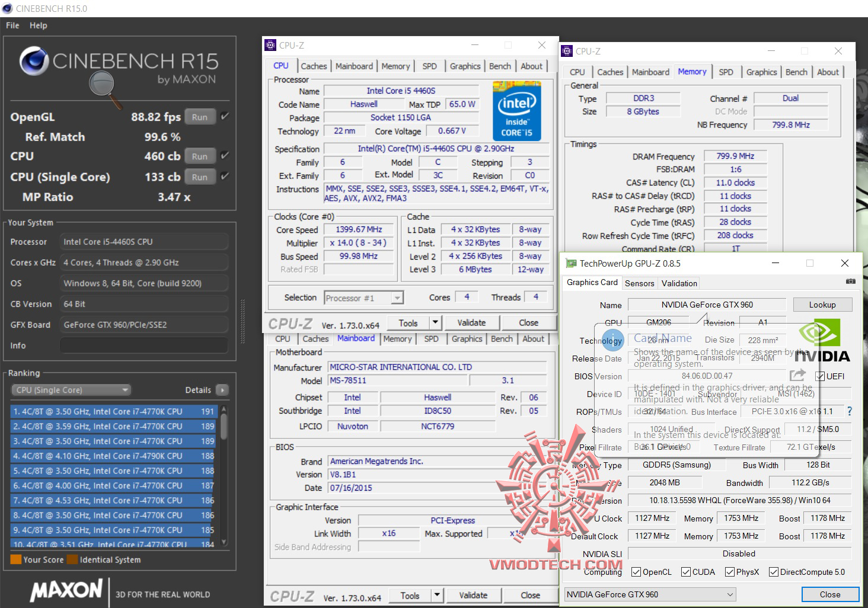Toggle the PhysX checkbox in GPU-Z
Screen dimensions: 868x608
pyautogui.click(x=729, y=572)
